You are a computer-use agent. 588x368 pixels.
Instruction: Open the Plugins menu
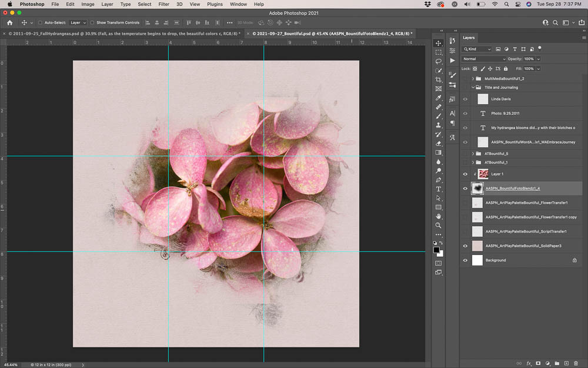pyautogui.click(x=215, y=4)
